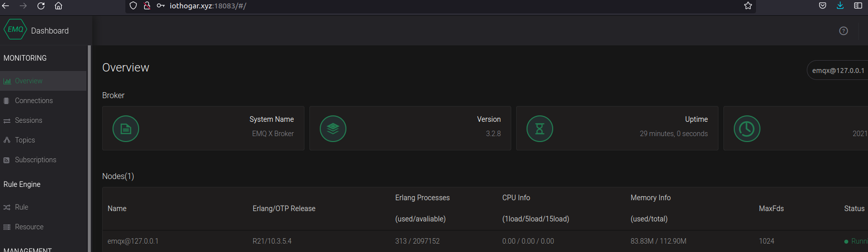Click the Uptime hourglass icon
The height and width of the screenshot is (252, 868).
pyautogui.click(x=540, y=129)
